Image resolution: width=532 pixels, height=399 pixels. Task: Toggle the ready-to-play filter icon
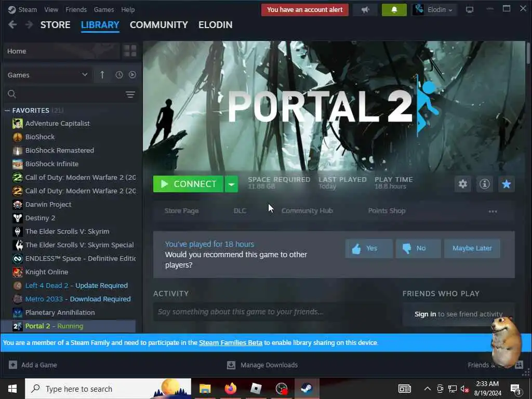132,75
